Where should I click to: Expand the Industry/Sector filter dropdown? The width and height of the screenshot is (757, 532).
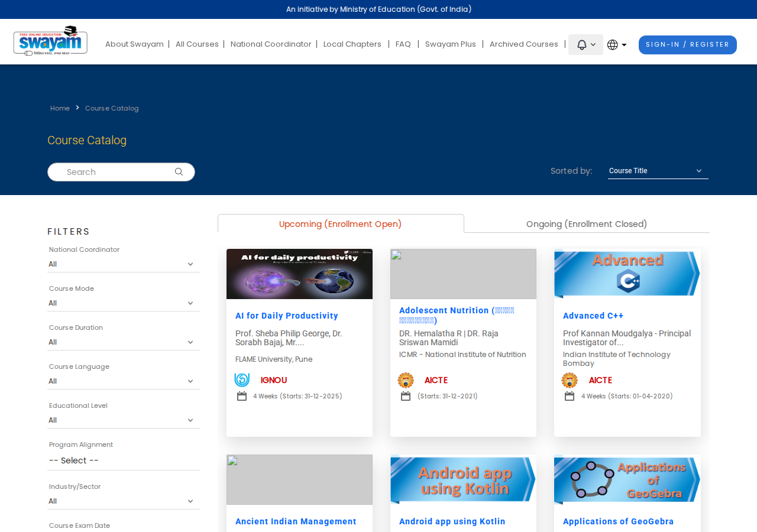(x=124, y=501)
